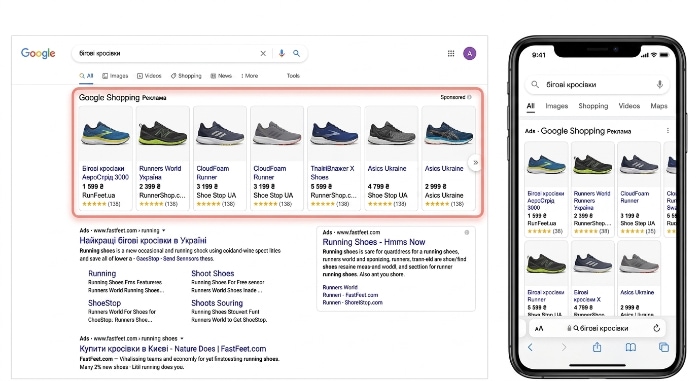
Task: Tap the phone browser address bar
Action: tap(597, 328)
